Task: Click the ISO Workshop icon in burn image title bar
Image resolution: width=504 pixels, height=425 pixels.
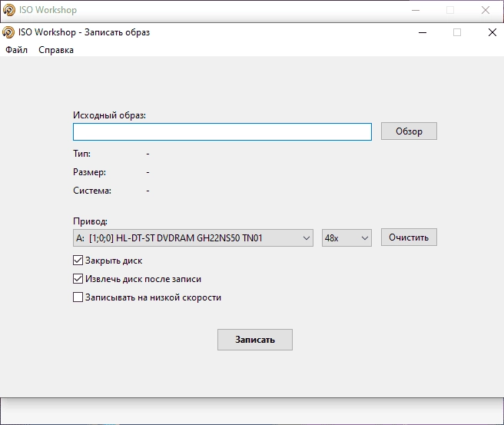Action: pyautogui.click(x=8, y=32)
